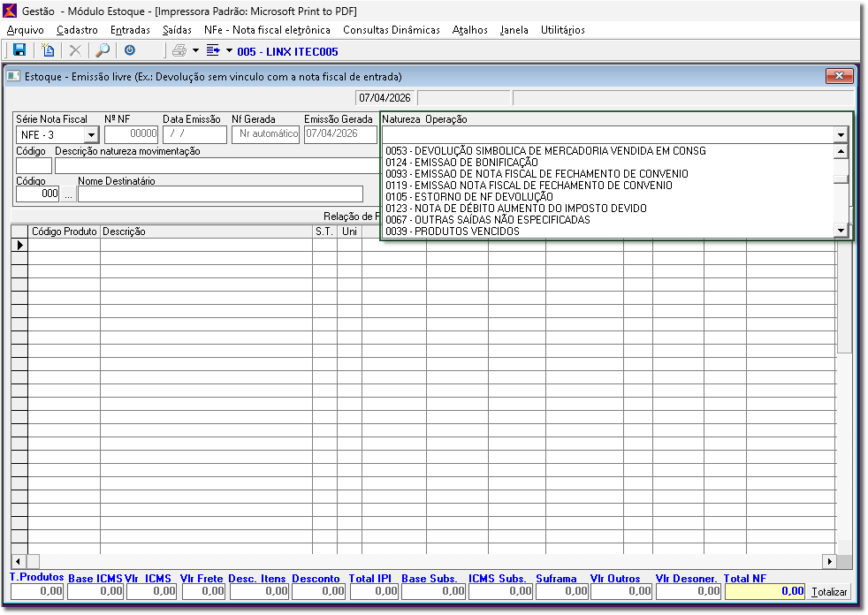Open the Consultas Dinâmicas menu
This screenshot has width=868, height=615.
(x=391, y=30)
